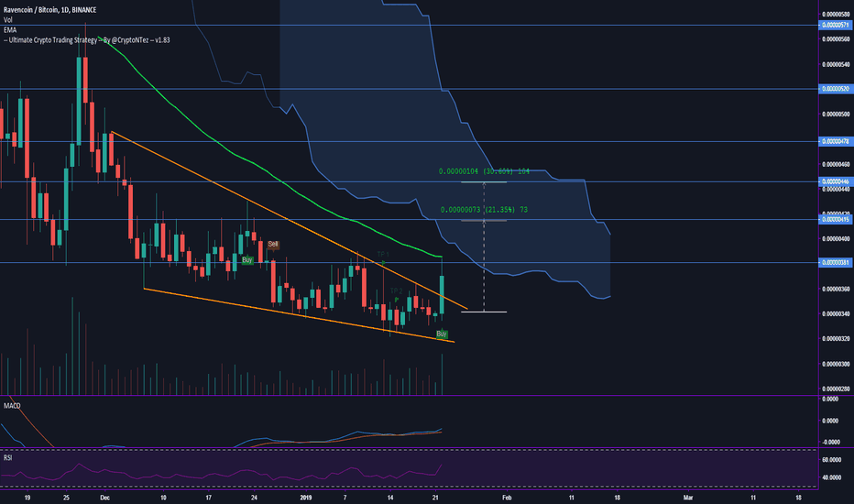Click the 0.00000500 price axis value
Image resolution: width=854 pixels, height=504 pixels.
(836, 115)
